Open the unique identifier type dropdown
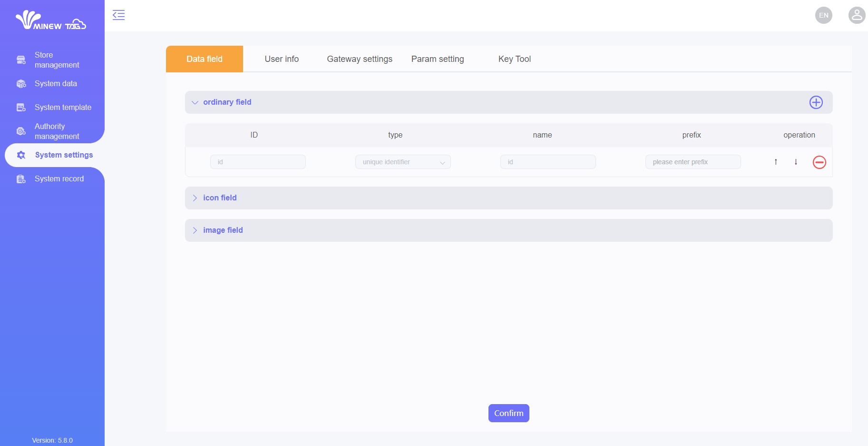Image resolution: width=868 pixels, height=446 pixels. coord(402,162)
